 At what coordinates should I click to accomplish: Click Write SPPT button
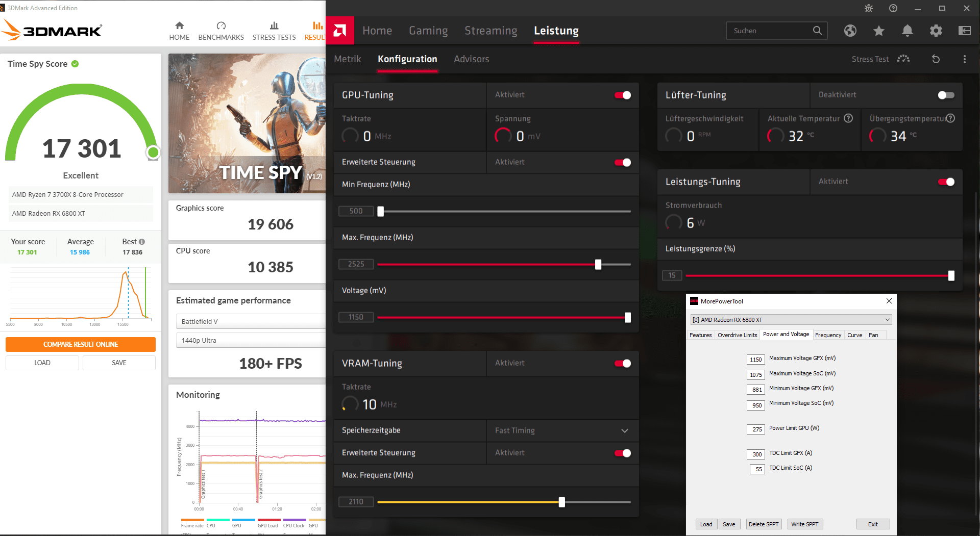pos(805,524)
